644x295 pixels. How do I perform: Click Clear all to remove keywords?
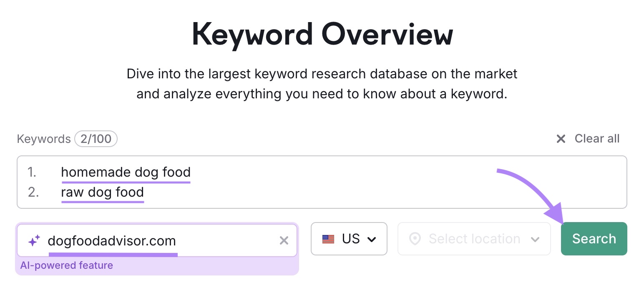pyautogui.click(x=596, y=138)
